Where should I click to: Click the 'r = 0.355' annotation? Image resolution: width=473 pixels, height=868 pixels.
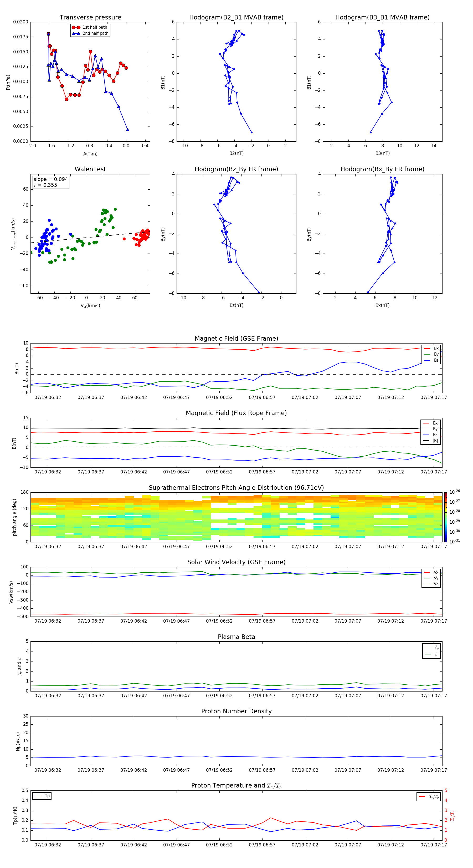45,185
